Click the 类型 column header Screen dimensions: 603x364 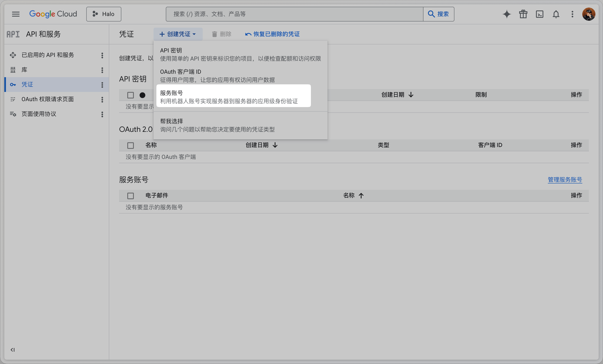[383, 145]
